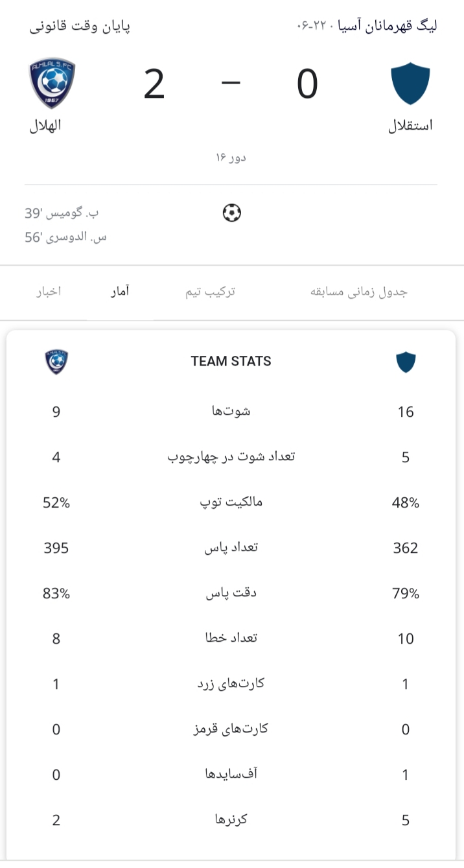
Task: Select the آمار tab
Action: 119,292
